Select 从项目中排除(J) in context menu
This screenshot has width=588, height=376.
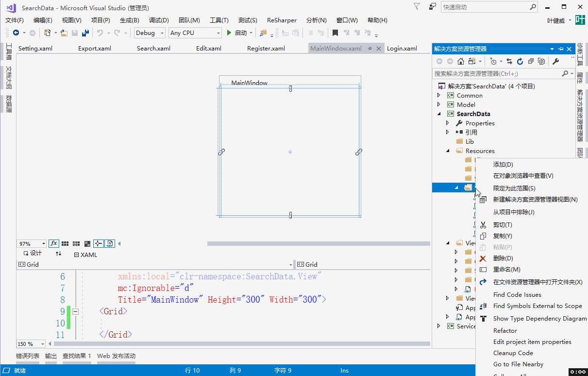coord(514,212)
